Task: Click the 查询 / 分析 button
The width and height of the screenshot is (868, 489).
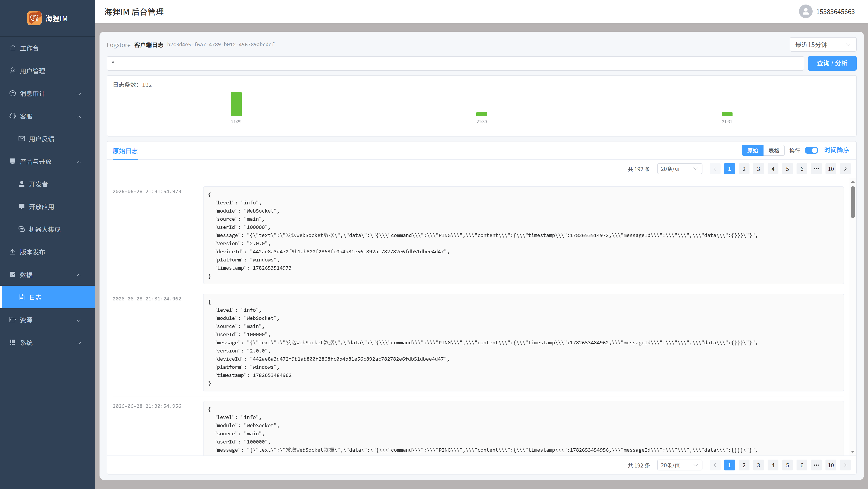Action: (x=832, y=63)
